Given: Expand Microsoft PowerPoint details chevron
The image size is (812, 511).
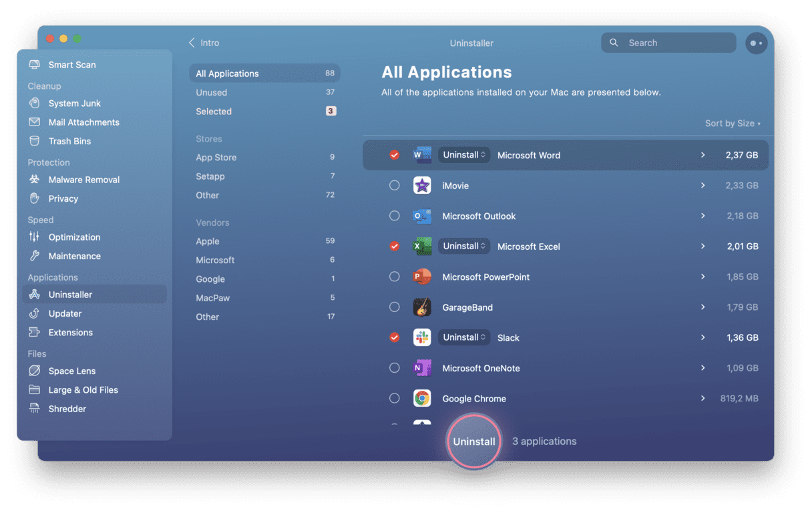Looking at the screenshot, I should click(x=702, y=277).
